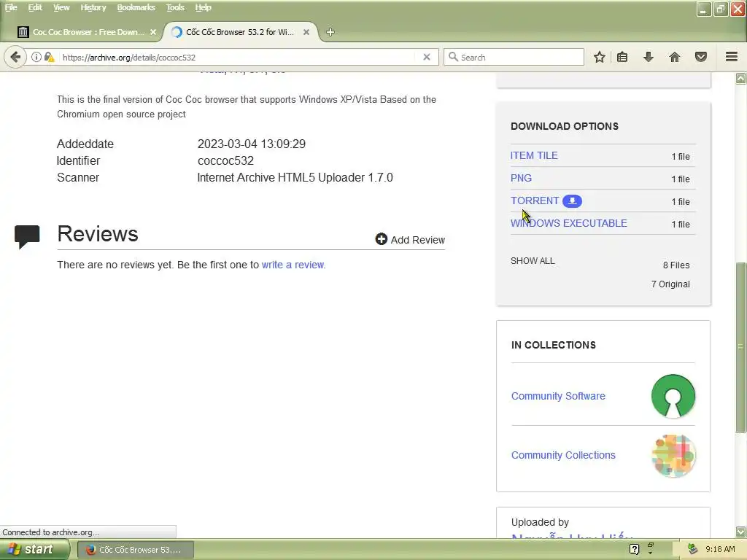
Task: Click the lock warning icon in address bar
Action: 49,57
